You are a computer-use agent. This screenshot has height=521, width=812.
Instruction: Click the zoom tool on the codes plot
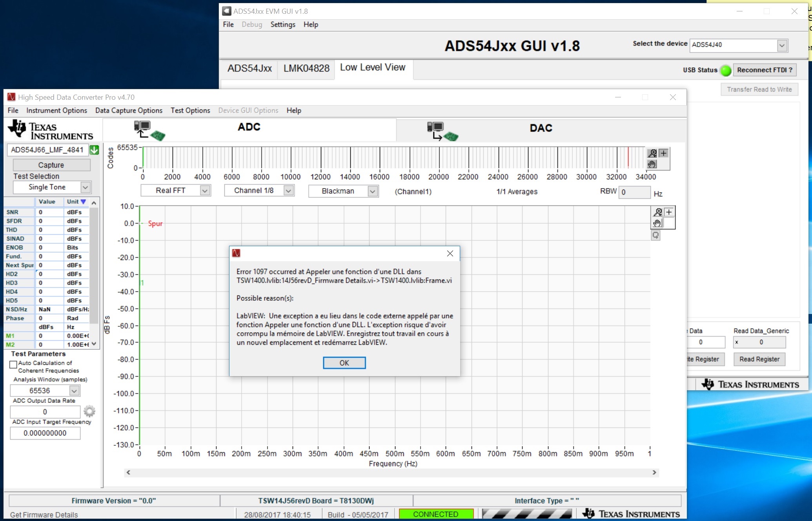coord(653,153)
